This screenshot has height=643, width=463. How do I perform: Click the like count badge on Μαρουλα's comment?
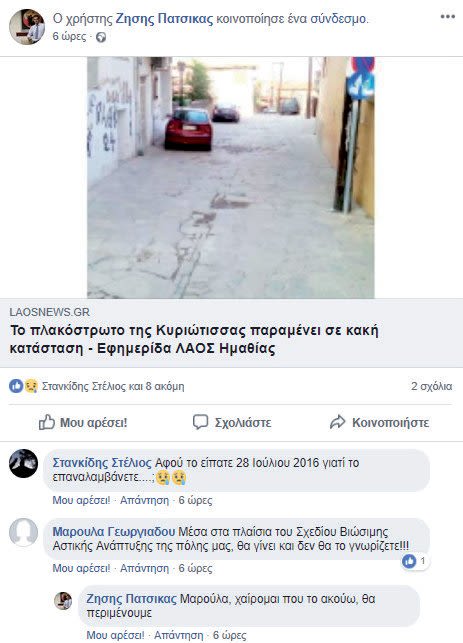415,561
